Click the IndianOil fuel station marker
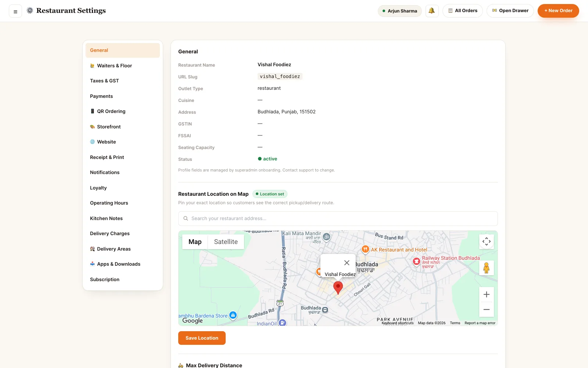 click(282, 323)
